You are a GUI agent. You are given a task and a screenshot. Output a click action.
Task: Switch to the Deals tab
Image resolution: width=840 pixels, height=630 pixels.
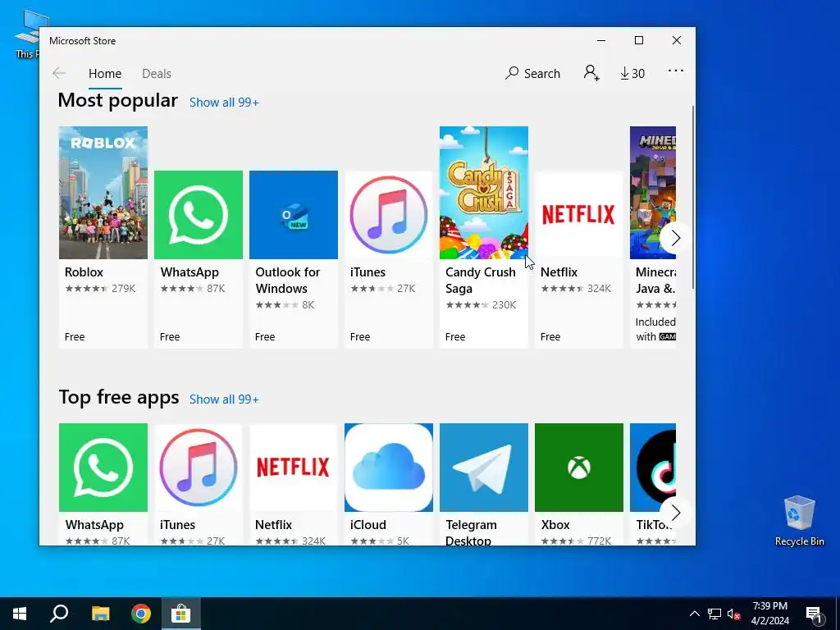(157, 73)
